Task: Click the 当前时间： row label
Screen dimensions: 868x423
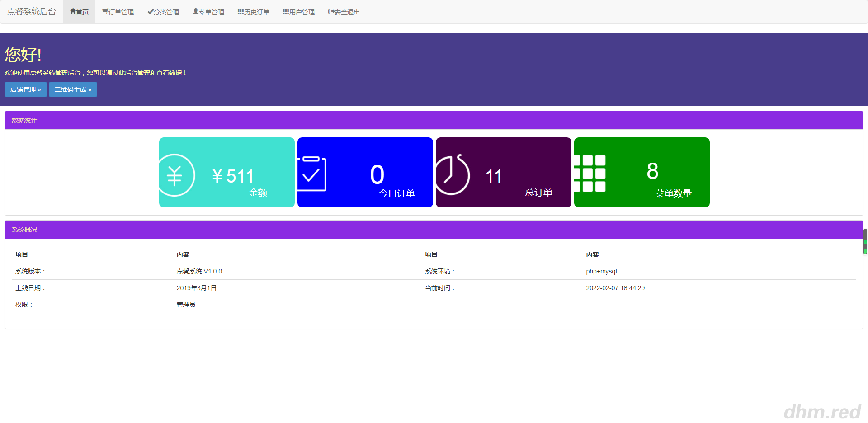Action: pyautogui.click(x=440, y=288)
